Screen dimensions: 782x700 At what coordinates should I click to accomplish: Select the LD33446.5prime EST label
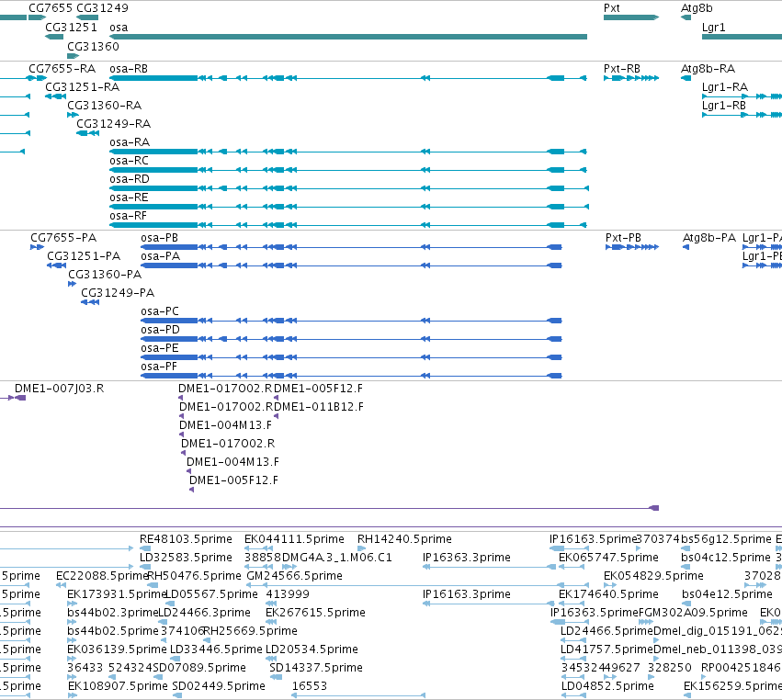tap(216, 649)
